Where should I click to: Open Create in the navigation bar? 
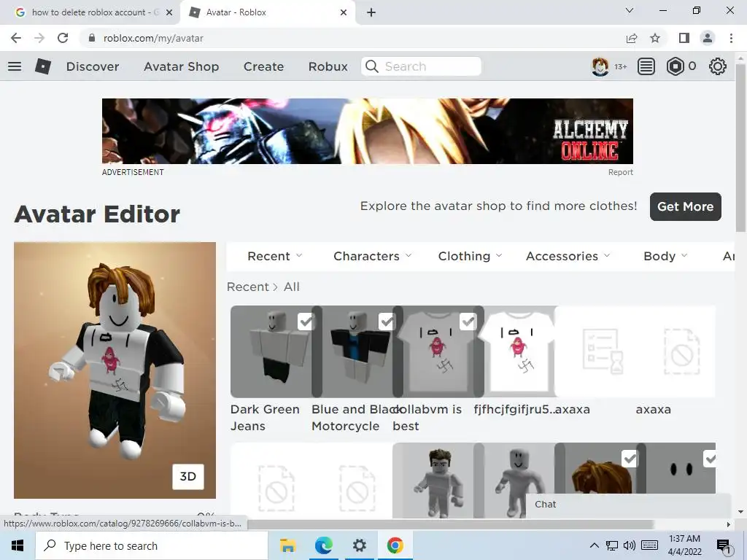tap(263, 66)
